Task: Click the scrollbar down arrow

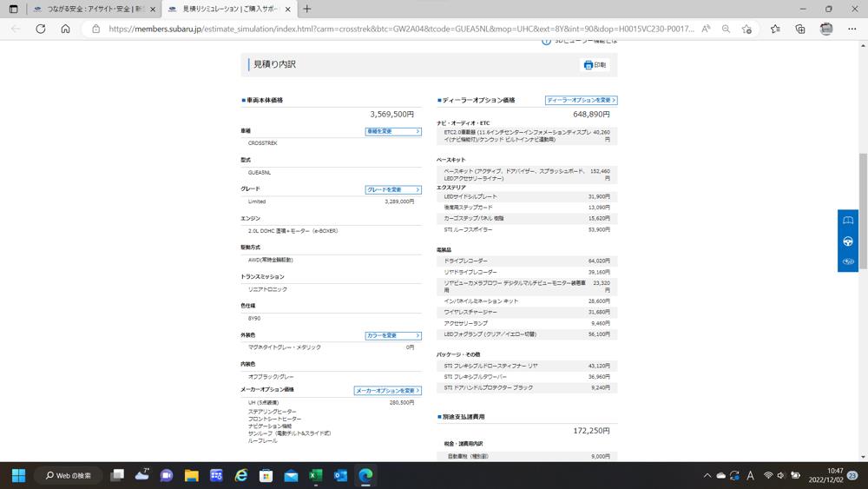Action: click(x=863, y=457)
